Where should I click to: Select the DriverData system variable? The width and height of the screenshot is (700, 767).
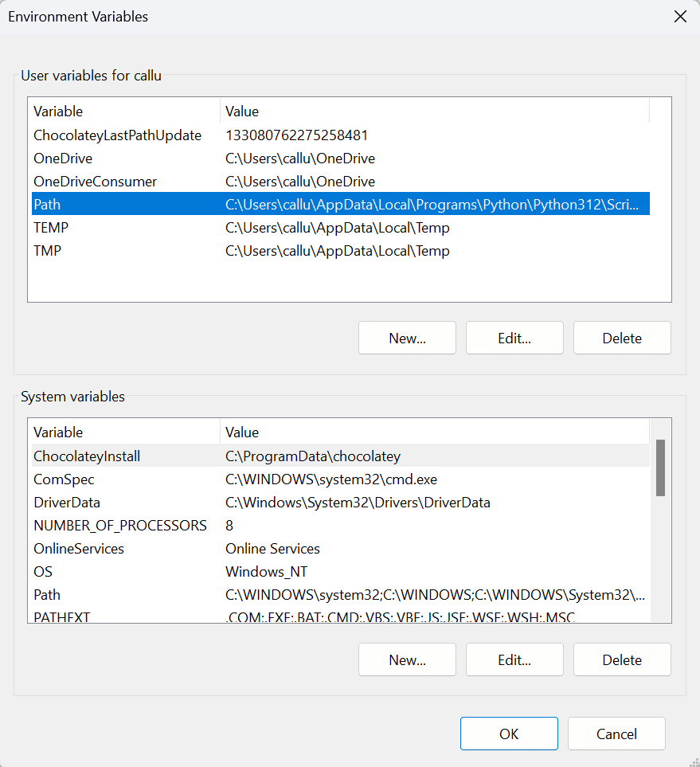(x=67, y=503)
